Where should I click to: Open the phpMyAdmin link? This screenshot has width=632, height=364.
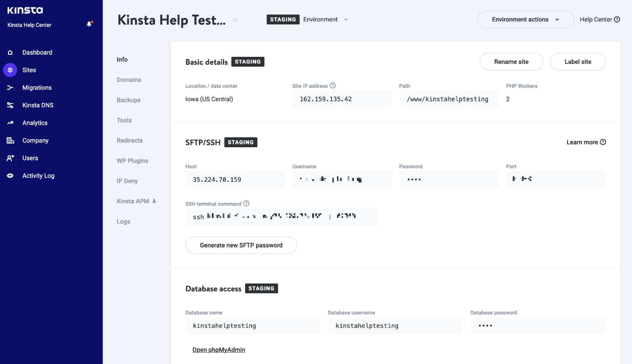[x=219, y=350]
